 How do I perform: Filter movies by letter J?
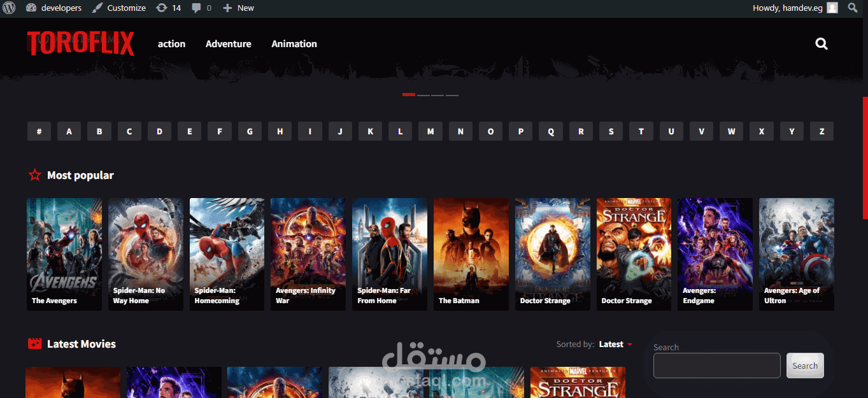(x=340, y=131)
